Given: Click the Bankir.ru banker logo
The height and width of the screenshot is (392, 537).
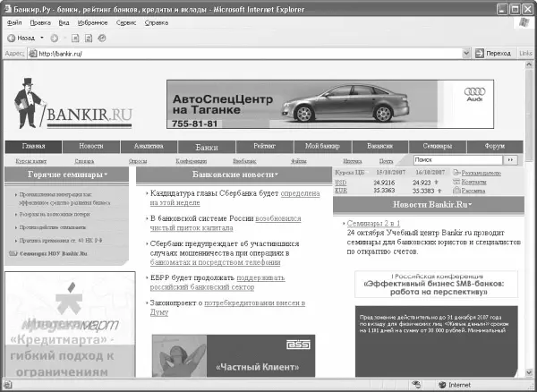Looking at the screenshot, I should [73, 104].
